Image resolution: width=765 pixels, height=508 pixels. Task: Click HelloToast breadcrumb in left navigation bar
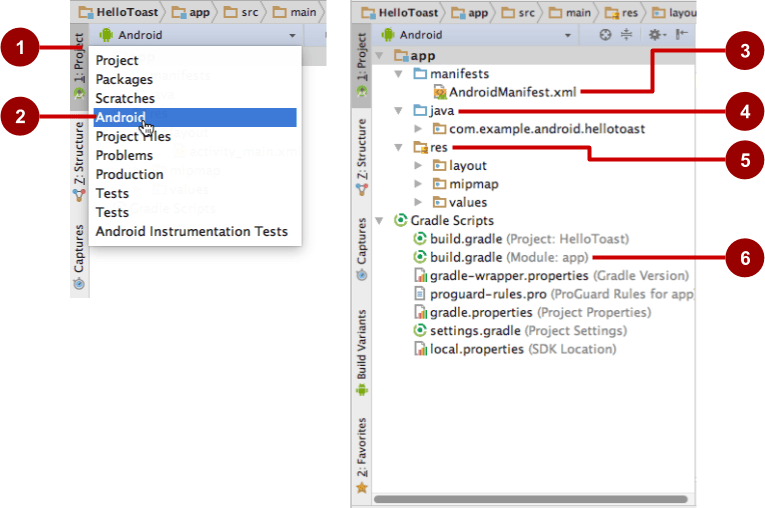[x=119, y=12]
